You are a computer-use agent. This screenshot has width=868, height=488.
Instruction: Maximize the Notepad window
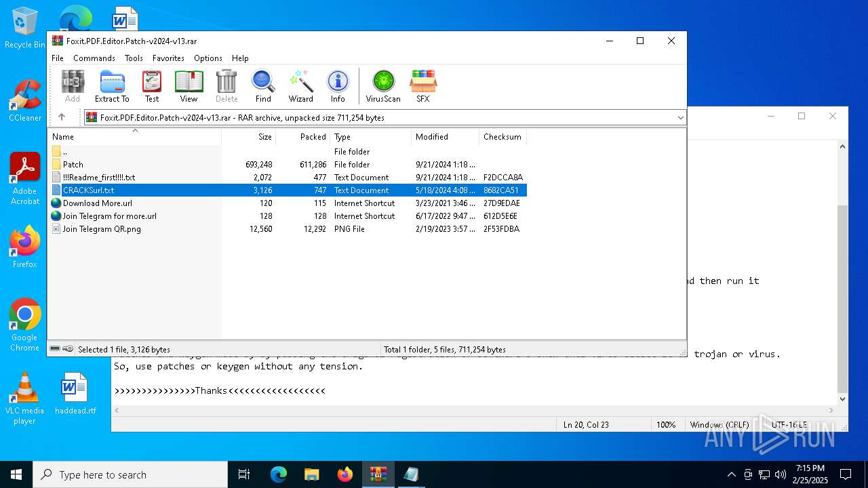click(802, 116)
